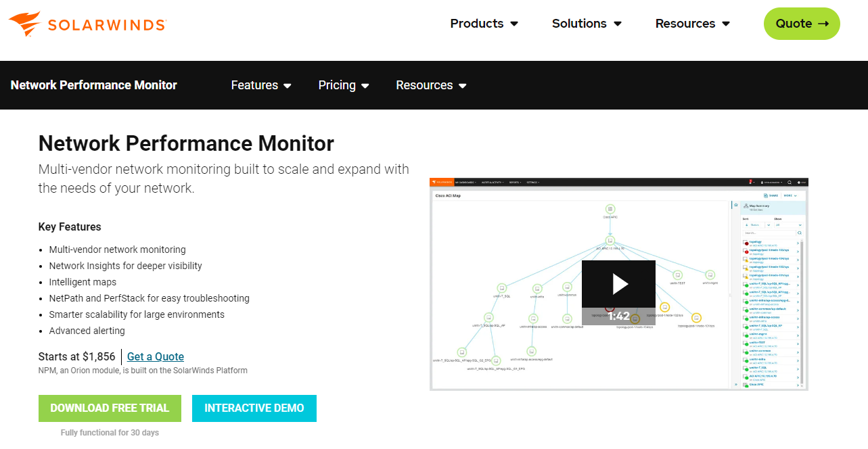Click the Orion module description text

pos(143,371)
